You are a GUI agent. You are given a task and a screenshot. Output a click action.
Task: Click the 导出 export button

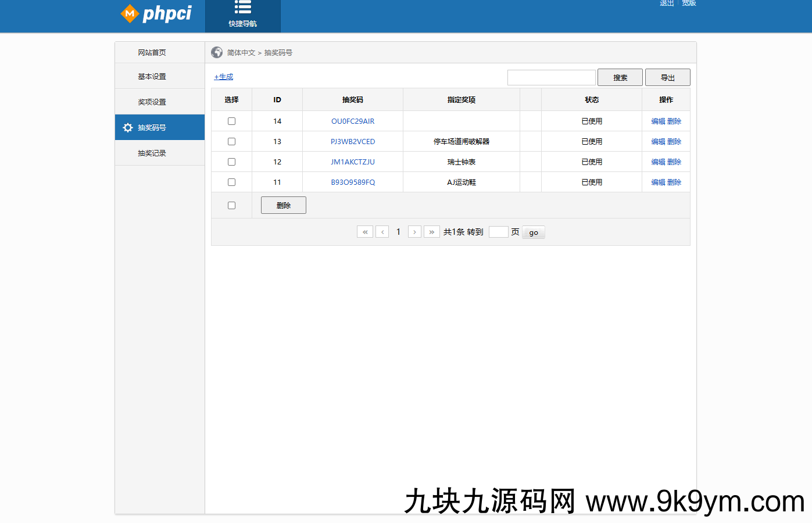click(x=667, y=77)
